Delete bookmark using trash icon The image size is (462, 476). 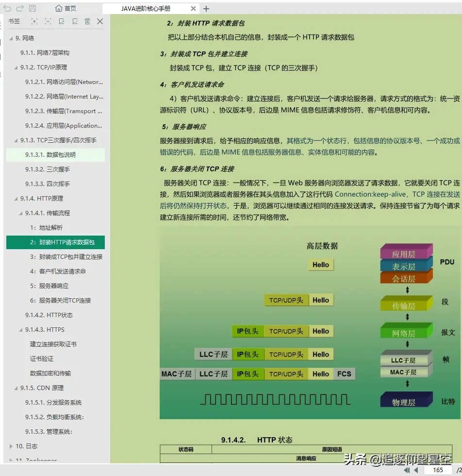[87, 21]
